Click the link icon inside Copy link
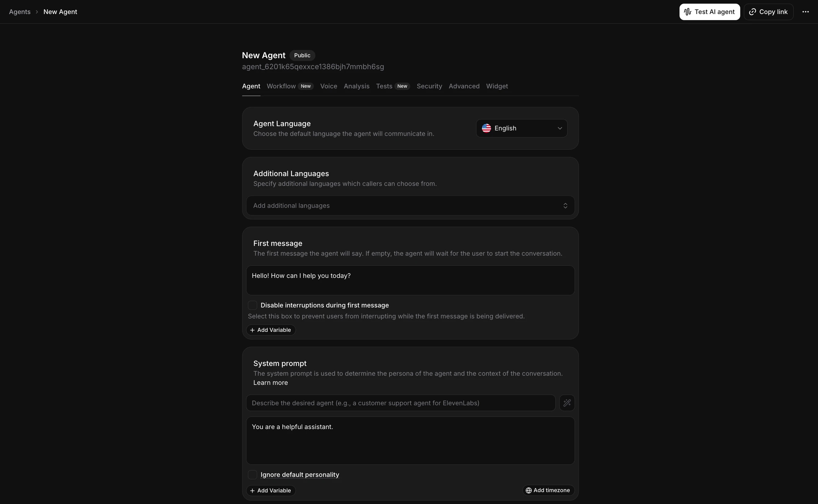Image resolution: width=818 pixels, height=504 pixels. [753, 12]
